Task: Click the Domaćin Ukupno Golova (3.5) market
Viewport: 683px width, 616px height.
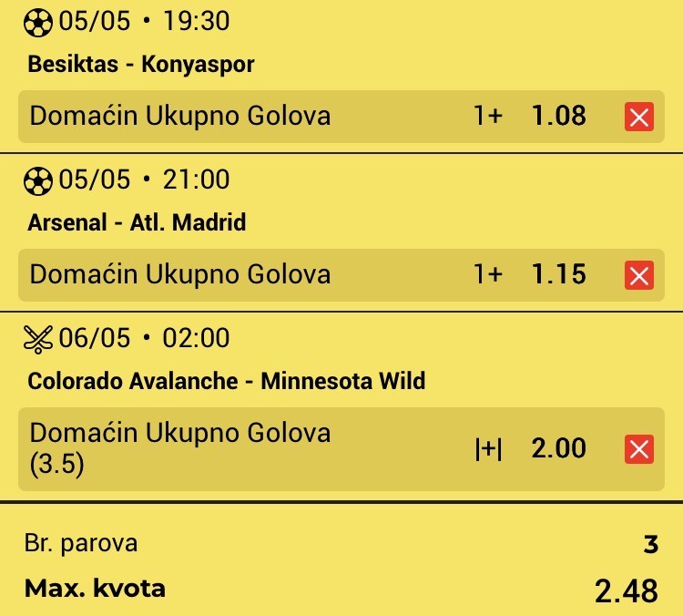Action: tap(180, 448)
